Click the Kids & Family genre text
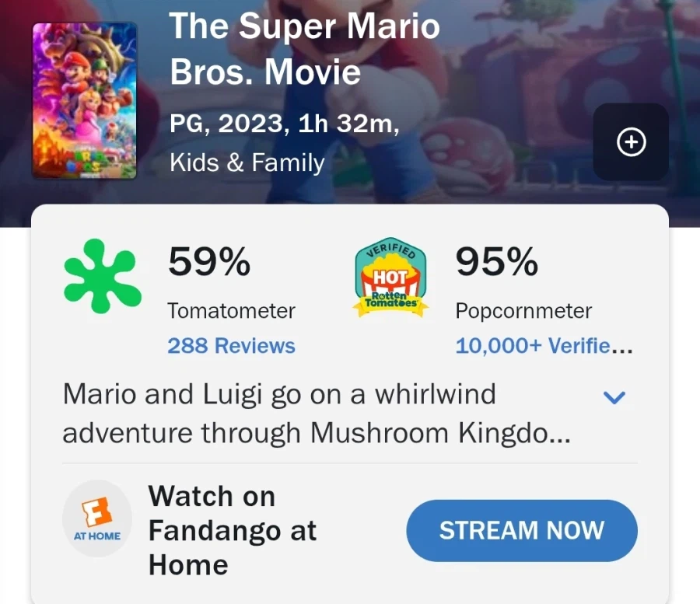This screenshot has width=700, height=604. (x=247, y=163)
